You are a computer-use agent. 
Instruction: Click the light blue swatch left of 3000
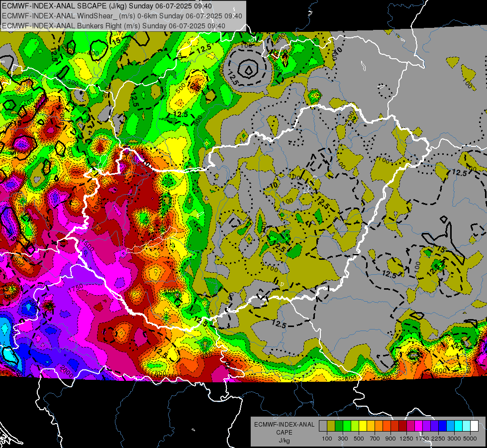pyautogui.click(x=450, y=426)
